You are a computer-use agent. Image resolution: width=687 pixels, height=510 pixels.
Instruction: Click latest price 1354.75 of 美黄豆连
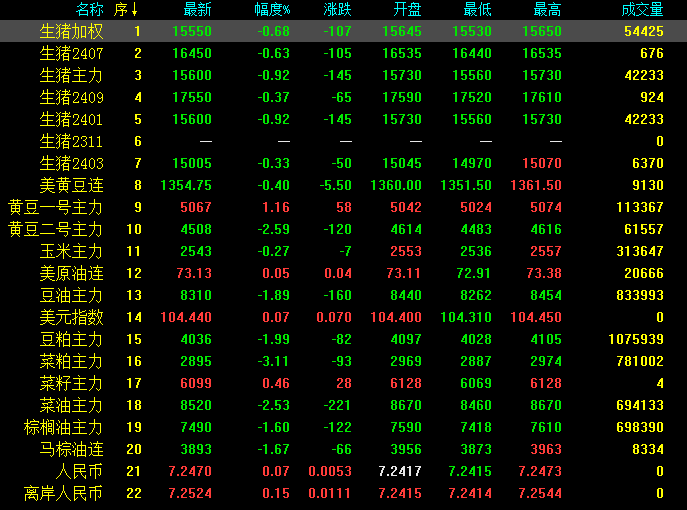point(186,185)
